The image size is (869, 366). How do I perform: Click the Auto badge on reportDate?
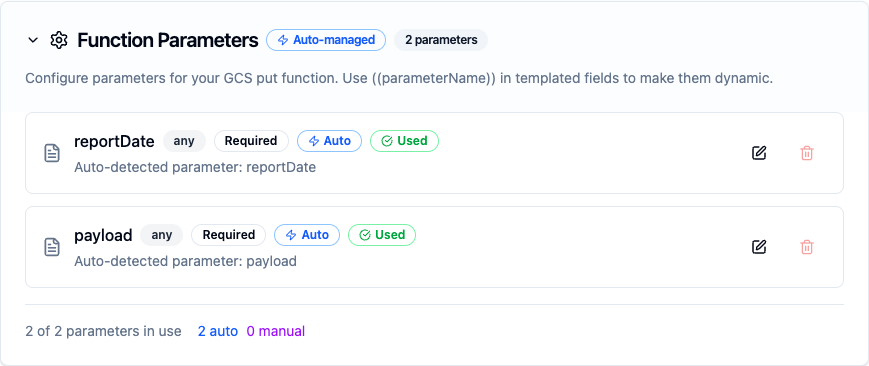pyautogui.click(x=329, y=141)
